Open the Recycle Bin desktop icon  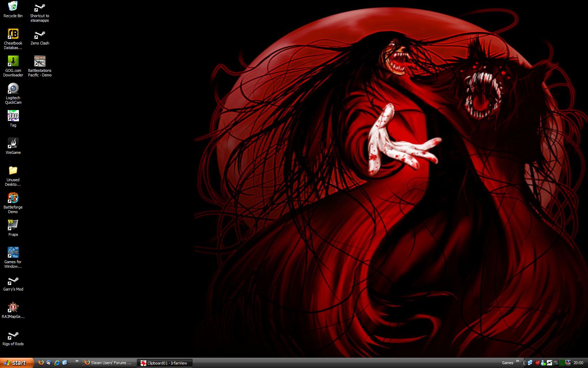pos(13,9)
